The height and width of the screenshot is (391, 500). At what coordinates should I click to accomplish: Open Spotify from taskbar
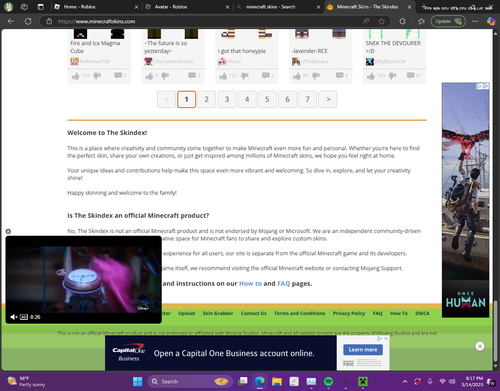tap(328, 381)
